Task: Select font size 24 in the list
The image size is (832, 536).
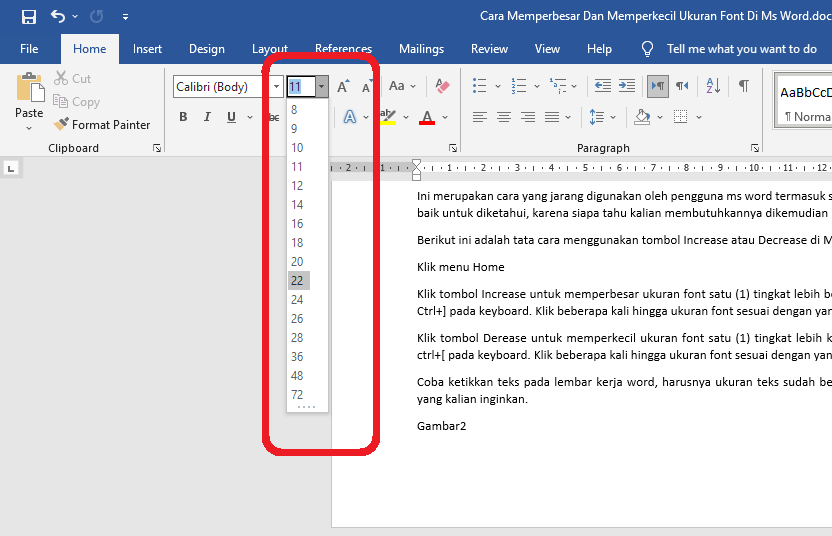Action: coord(297,300)
